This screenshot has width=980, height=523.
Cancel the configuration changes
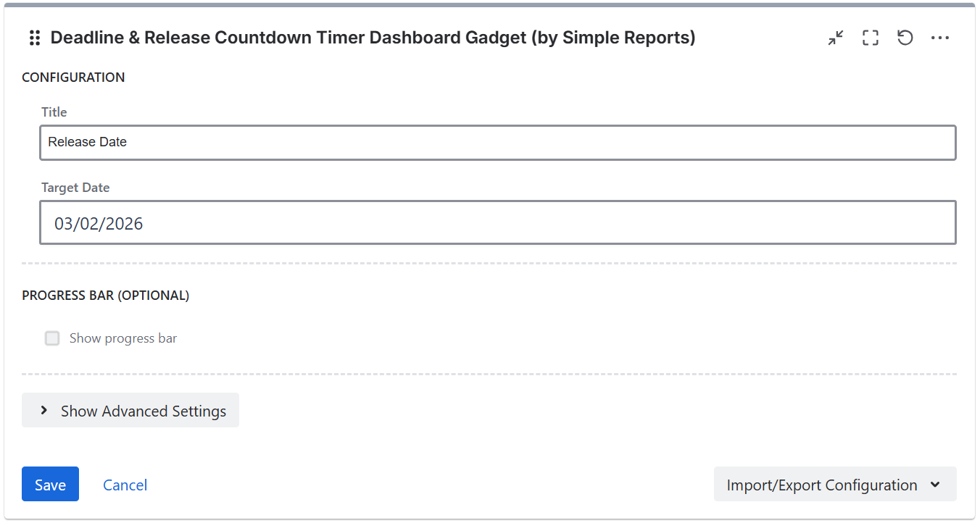[125, 485]
